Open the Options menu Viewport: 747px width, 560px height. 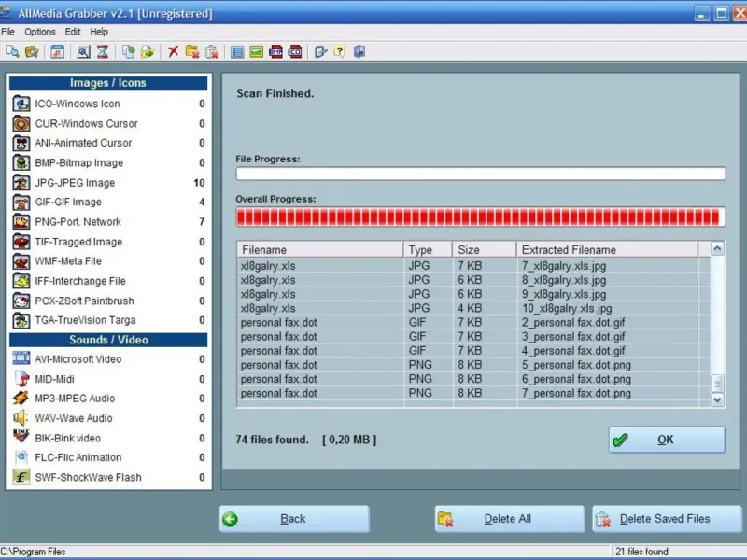click(x=40, y=32)
